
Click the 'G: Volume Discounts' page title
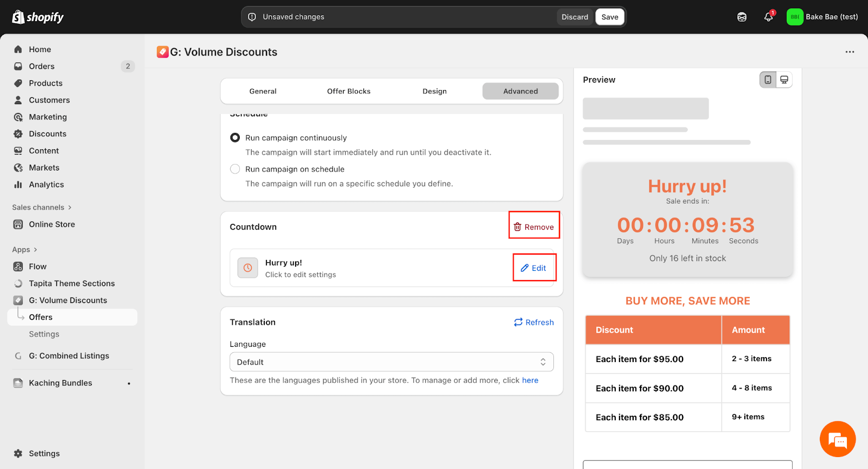[x=224, y=52]
